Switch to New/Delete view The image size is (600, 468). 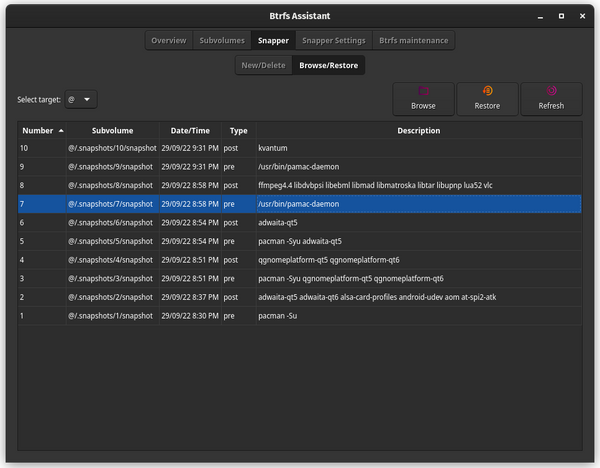263,66
